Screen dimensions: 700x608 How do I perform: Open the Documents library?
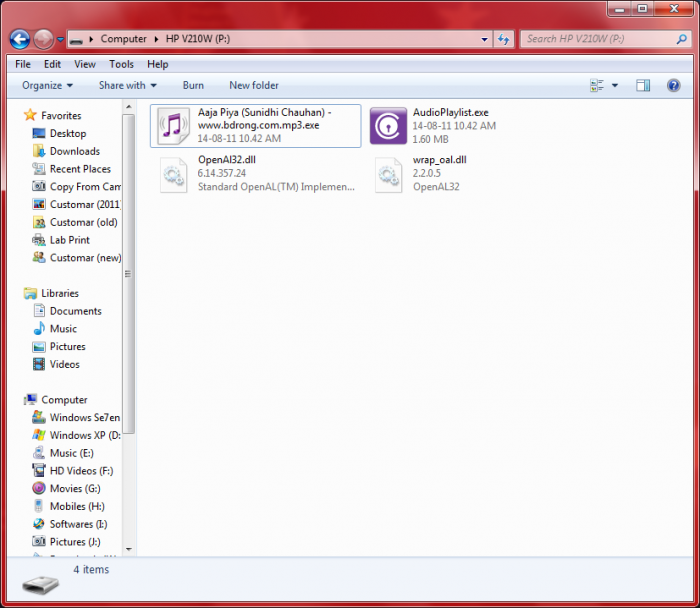click(x=67, y=311)
